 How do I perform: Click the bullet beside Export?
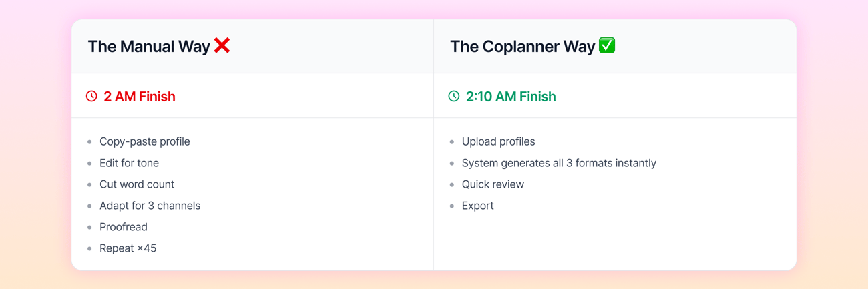click(x=452, y=206)
